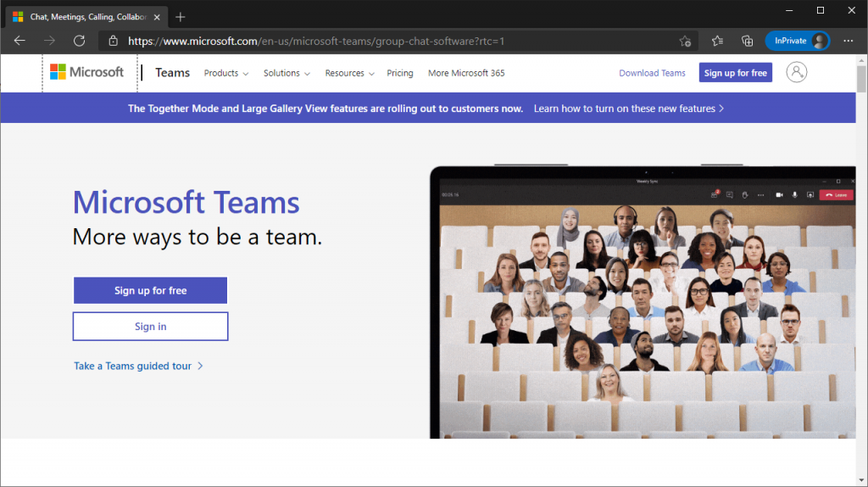Open a new tab with the plus icon
868x487 pixels.
[181, 17]
